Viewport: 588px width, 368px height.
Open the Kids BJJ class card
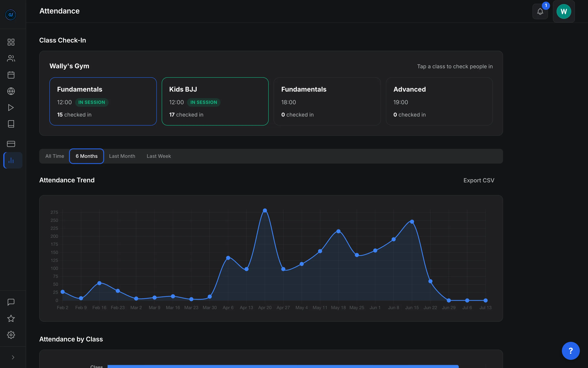(x=215, y=101)
